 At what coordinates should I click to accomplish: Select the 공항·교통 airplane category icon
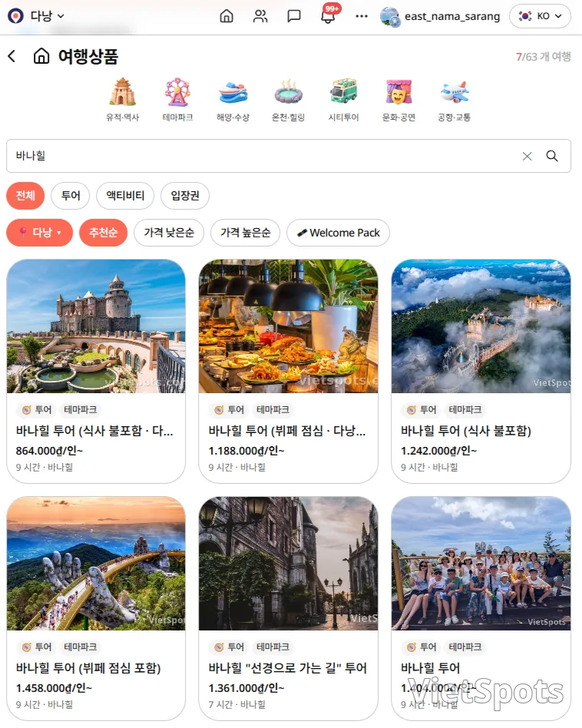coord(455,92)
